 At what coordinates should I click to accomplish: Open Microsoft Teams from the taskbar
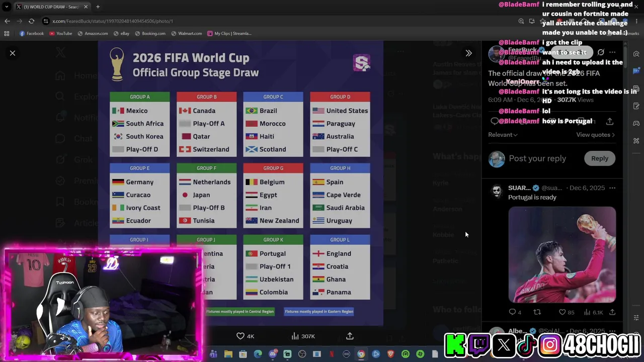point(213,354)
